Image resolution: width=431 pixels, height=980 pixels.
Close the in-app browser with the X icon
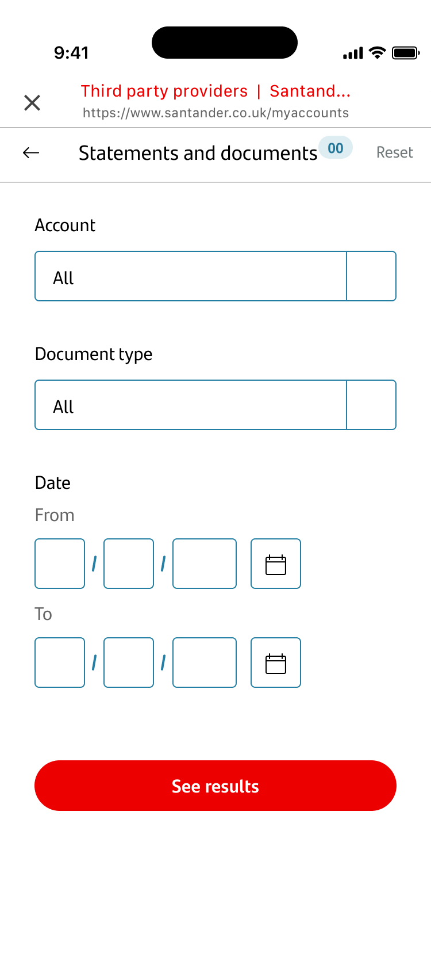32,103
